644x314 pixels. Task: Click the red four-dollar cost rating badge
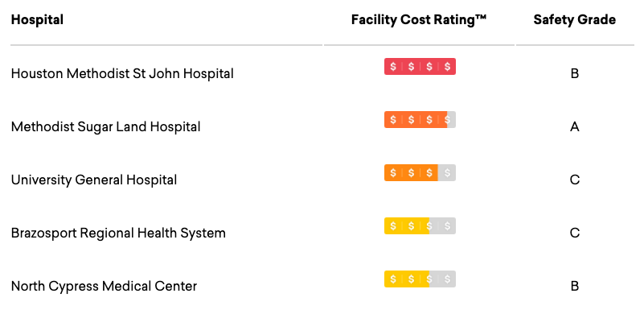(x=420, y=66)
